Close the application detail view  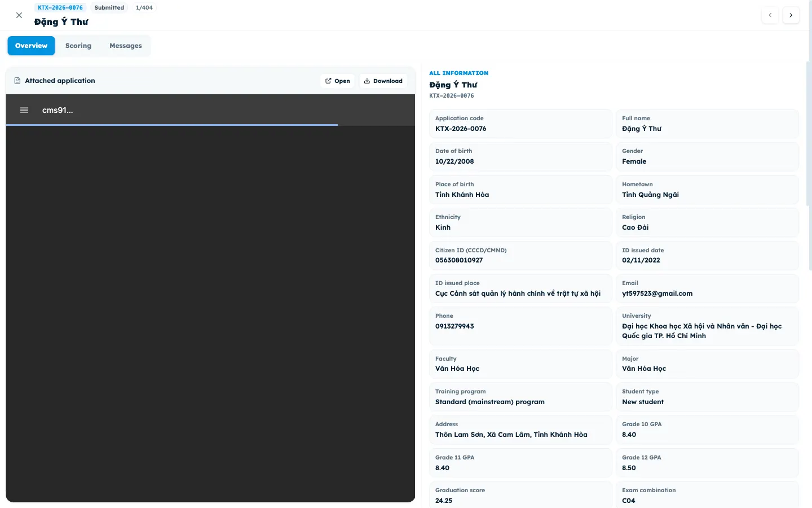tap(19, 15)
